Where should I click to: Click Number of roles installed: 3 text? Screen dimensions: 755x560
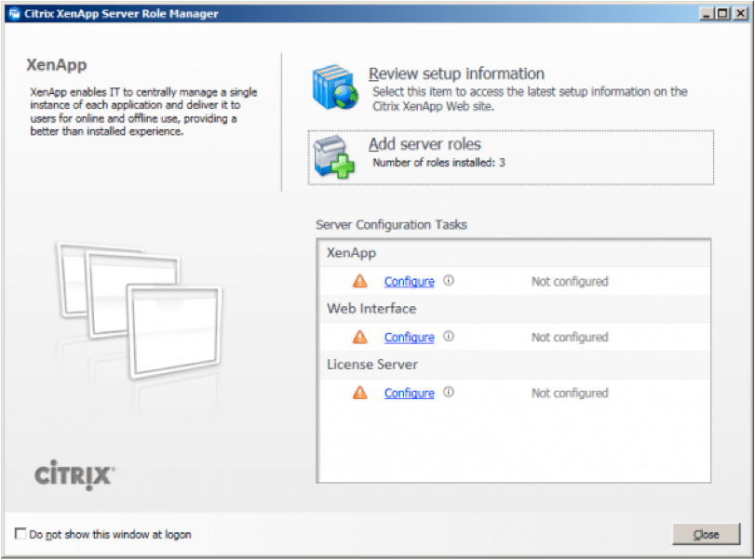point(438,163)
